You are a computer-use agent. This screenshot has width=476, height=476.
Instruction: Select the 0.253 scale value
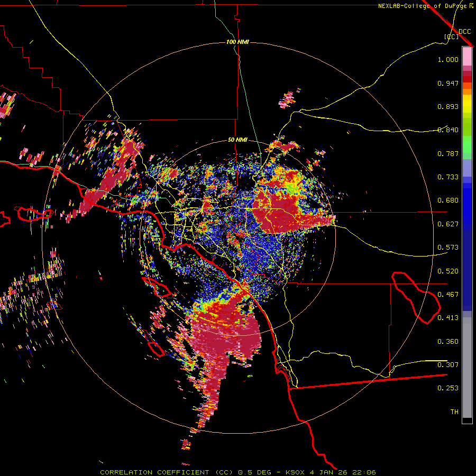click(448, 388)
